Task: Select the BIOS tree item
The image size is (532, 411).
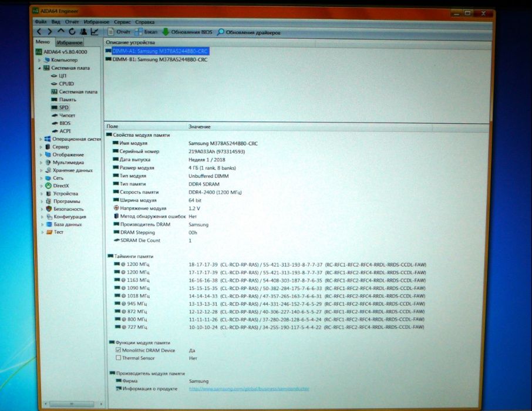Action: pos(61,123)
